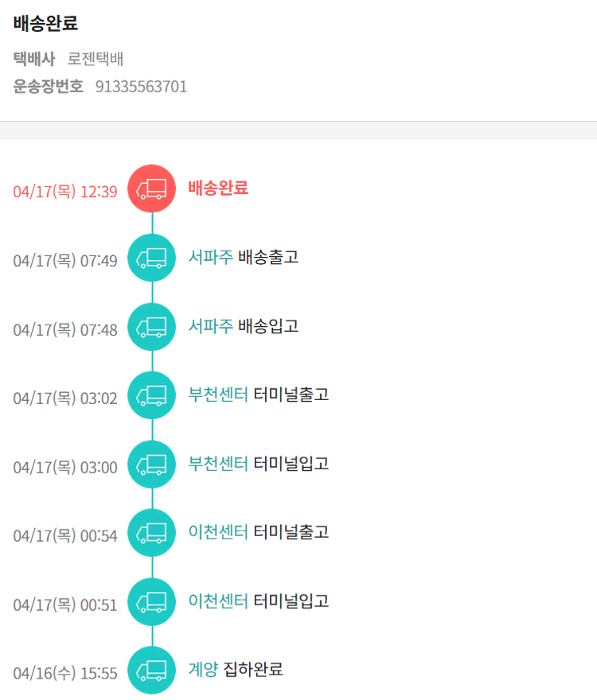Viewport: 597px width, 700px height.
Task: Select the 04/17(목) 12:39 timestamp
Action: click(x=65, y=192)
